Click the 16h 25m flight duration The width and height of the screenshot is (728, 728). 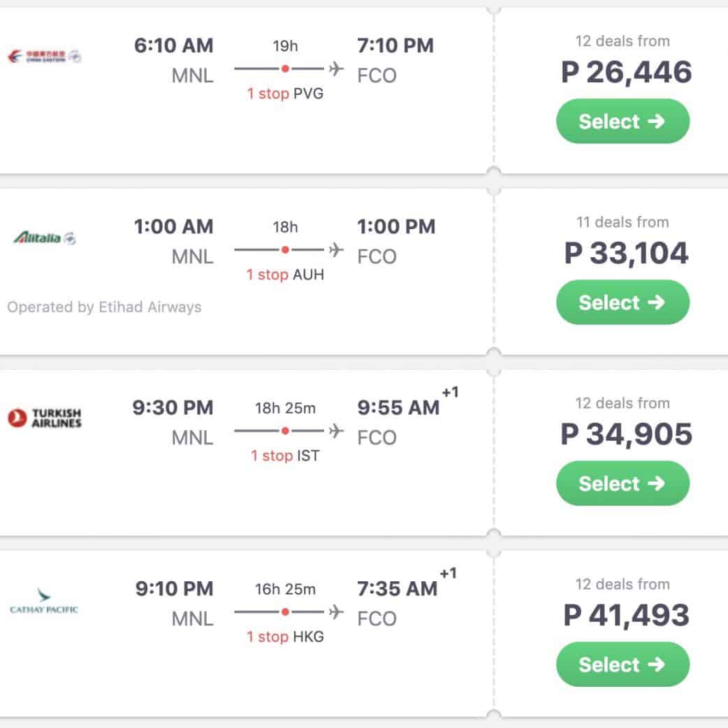coord(285,589)
